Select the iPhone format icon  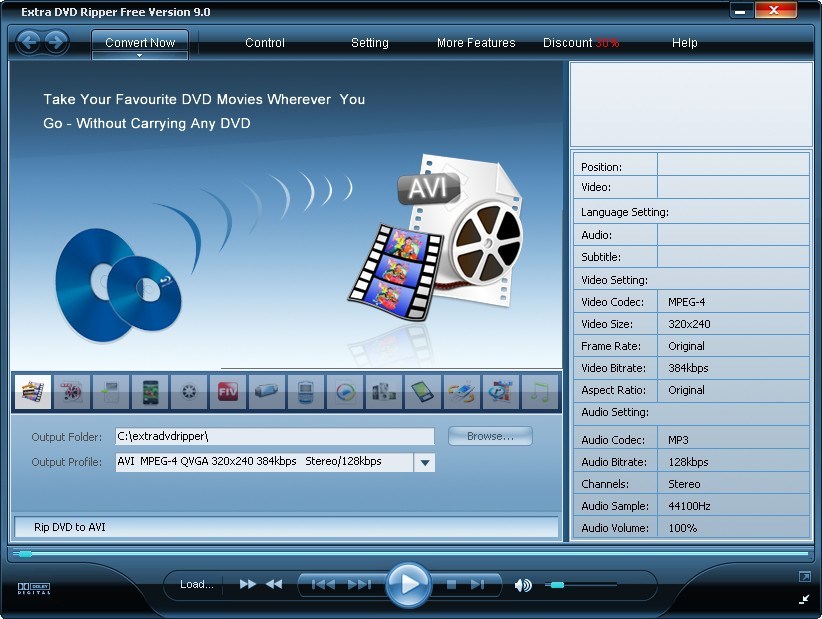[150, 392]
